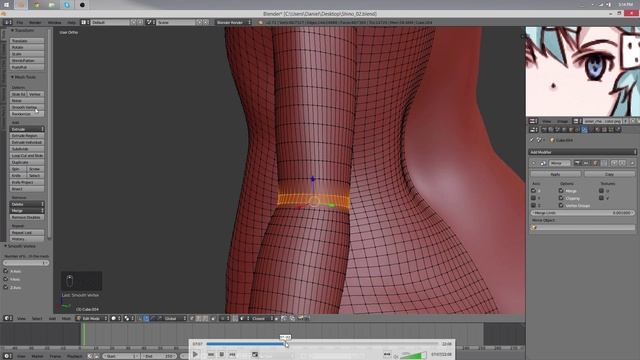Toggle 3D manipulator widget in viewport header
640x360 pixels.
[140, 318]
